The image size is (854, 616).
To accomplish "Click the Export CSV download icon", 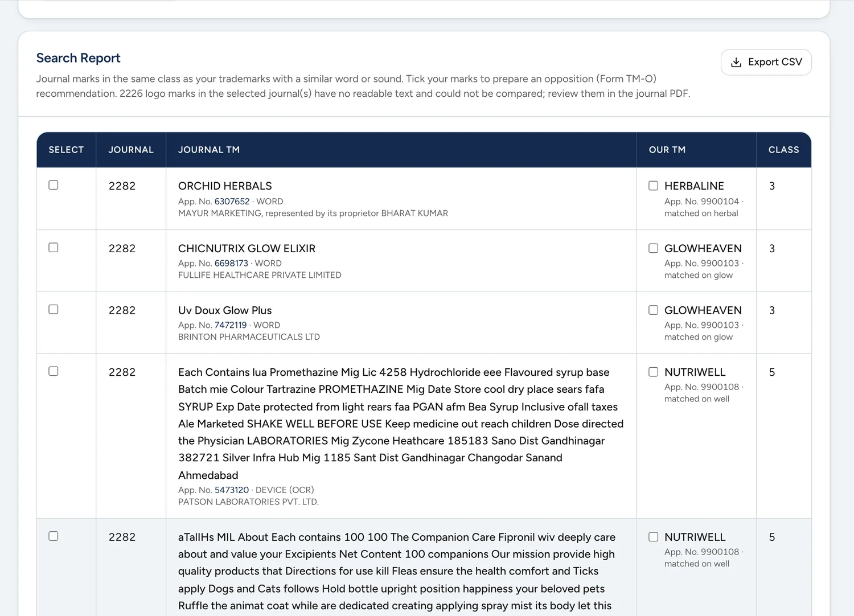I will click(736, 62).
